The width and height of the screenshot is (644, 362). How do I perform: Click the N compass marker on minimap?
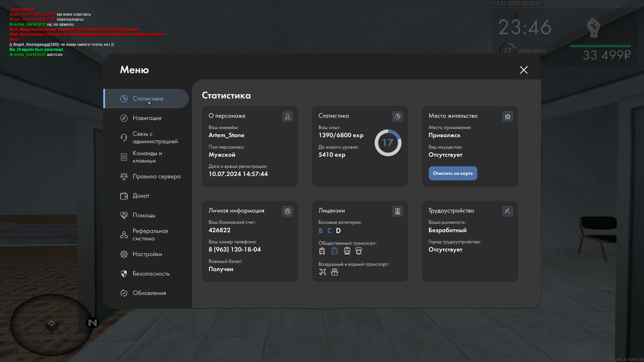click(93, 323)
